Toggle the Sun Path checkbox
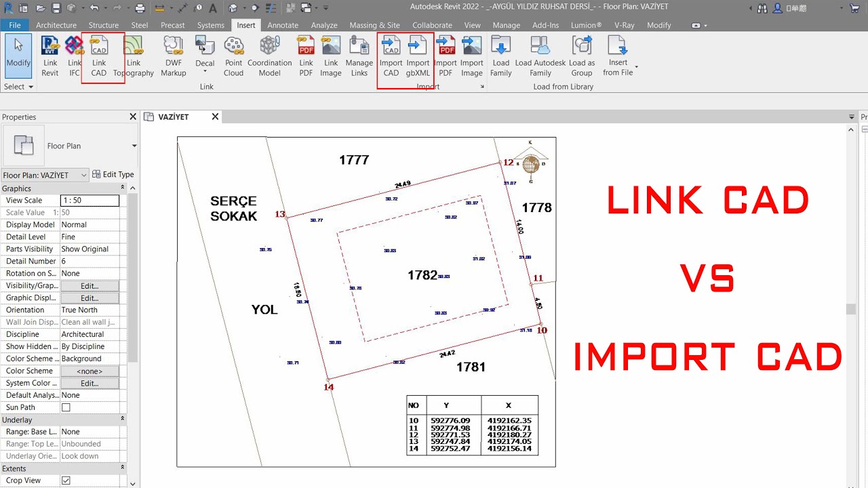This screenshot has width=868, height=488. click(66, 407)
